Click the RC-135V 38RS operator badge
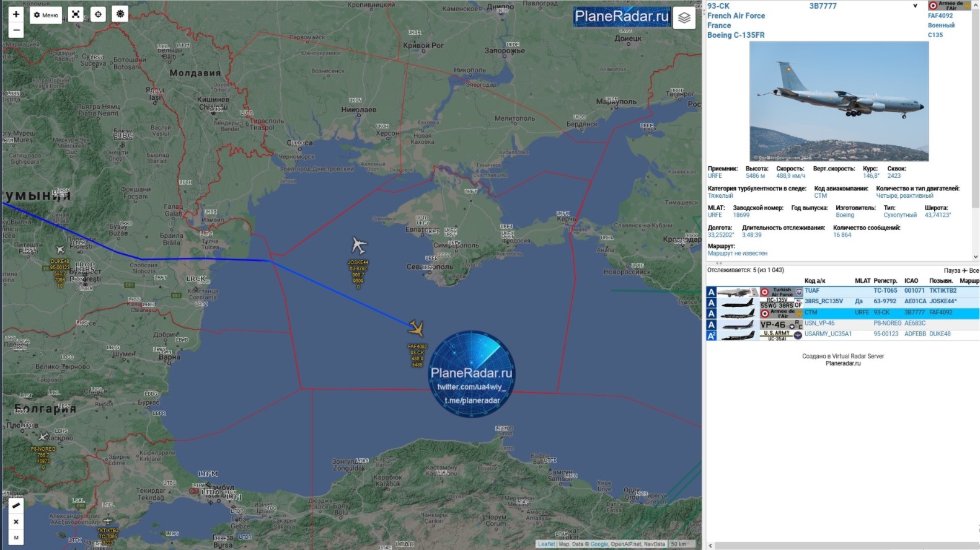The image size is (980, 550). [x=781, y=303]
